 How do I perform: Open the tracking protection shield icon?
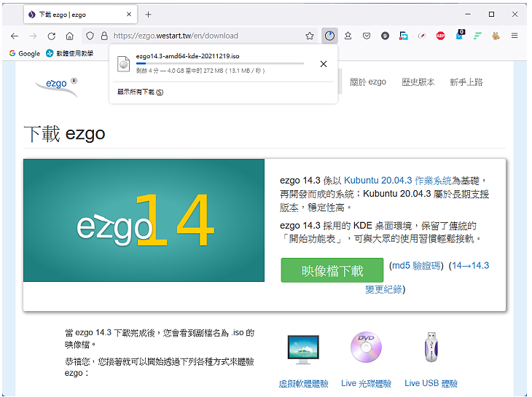[90, 36]
